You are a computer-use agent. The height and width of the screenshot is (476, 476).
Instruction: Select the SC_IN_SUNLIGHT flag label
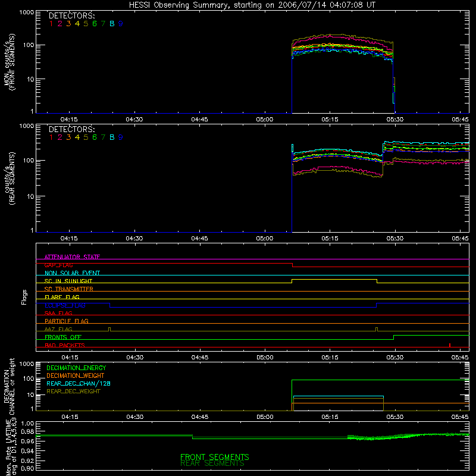click(68, 281)
